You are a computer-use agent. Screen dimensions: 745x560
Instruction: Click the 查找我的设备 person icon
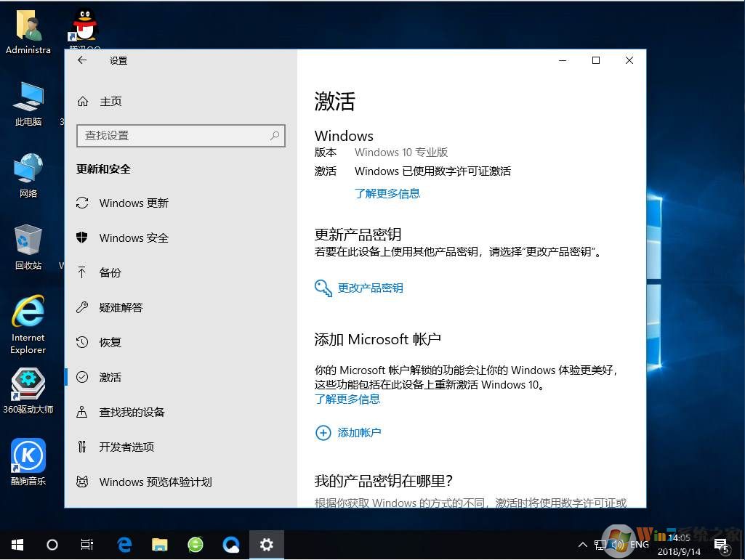coord(82,412)
